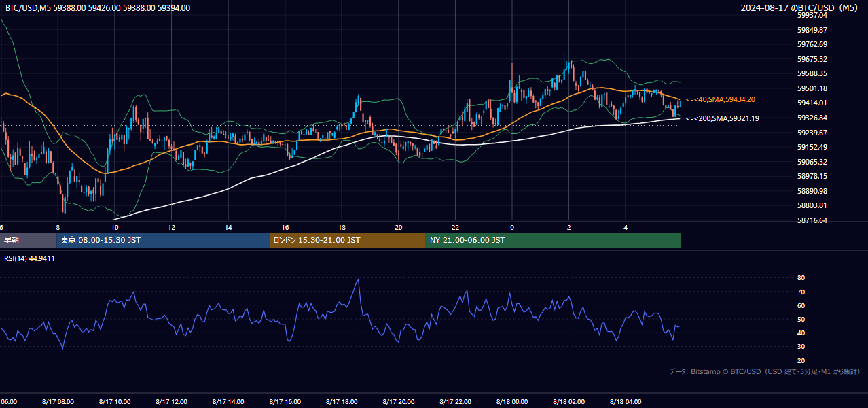868x408 pixels.
Task: Click price axis label 58890.98
Action: (812, 191)
